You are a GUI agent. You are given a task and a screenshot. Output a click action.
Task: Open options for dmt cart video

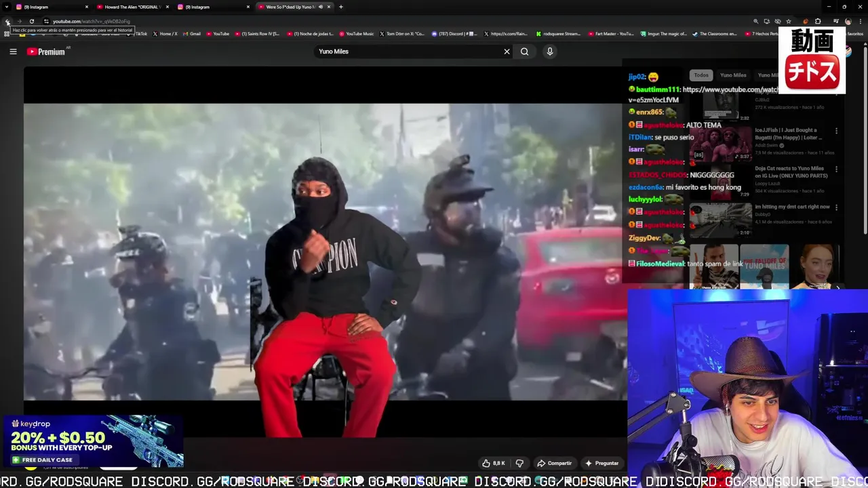pyautogui.click(x=836, y=207)
